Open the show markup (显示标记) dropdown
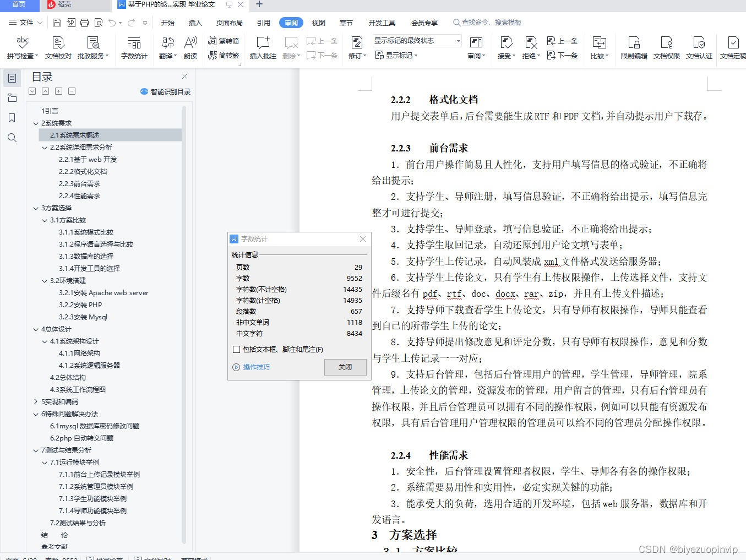The width and height of the screenshot is (746, 560). coord(396,55)
